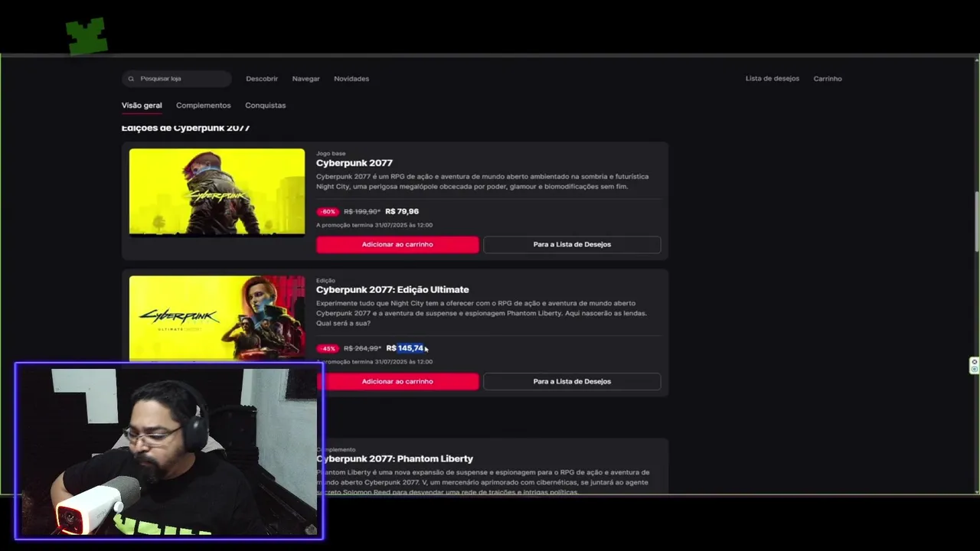Open the Descobrir menu
Image resolution: width=980 pixels, height=551 pixels.
[262, 79]
